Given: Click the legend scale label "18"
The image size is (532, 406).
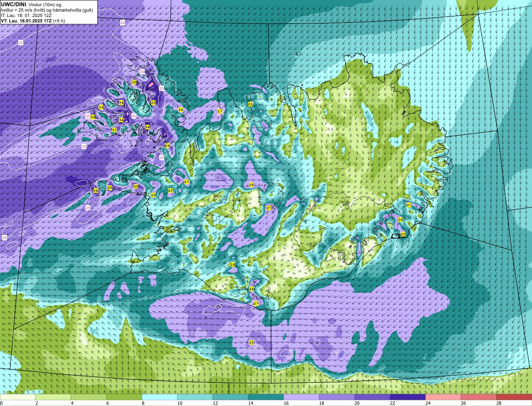Looking at the screenshot, I should [321, 403].
